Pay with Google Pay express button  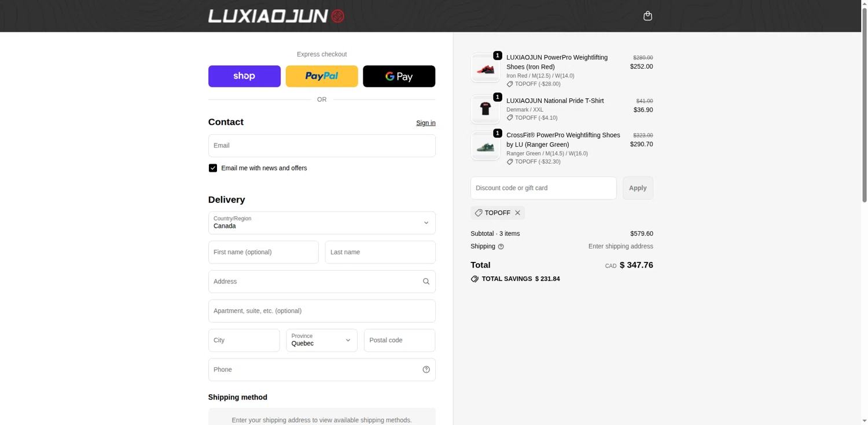[x=399, y=76]
